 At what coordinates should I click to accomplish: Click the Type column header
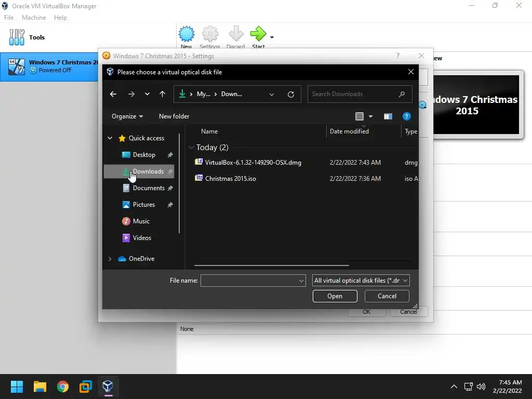point(410,131)
